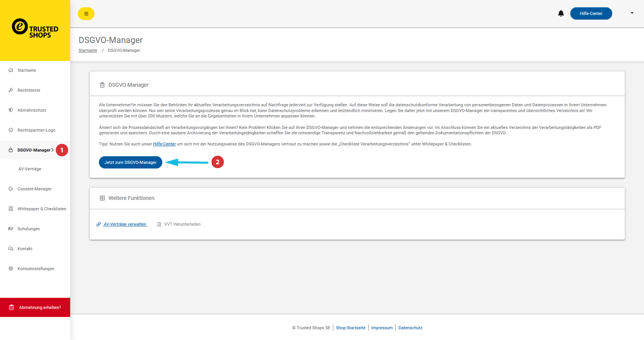Open the Hilfe-Center button in header
The height and width of the screenshot is (340, 644).
click(591, 13)
